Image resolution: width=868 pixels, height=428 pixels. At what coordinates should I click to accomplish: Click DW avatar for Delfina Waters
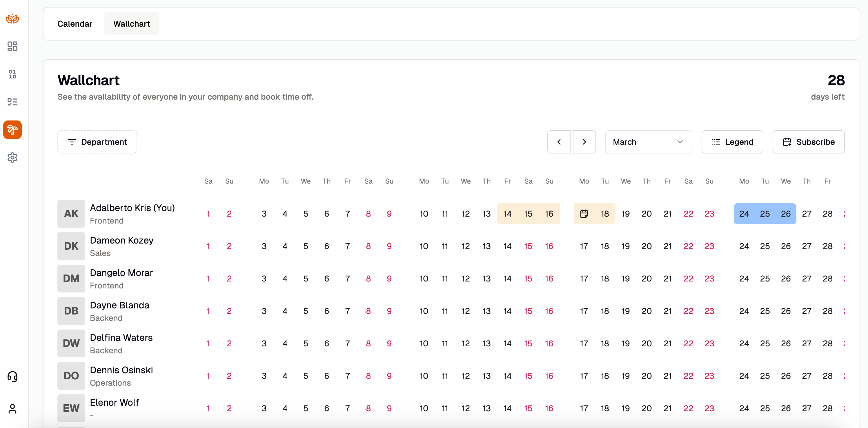pos(71,343)
